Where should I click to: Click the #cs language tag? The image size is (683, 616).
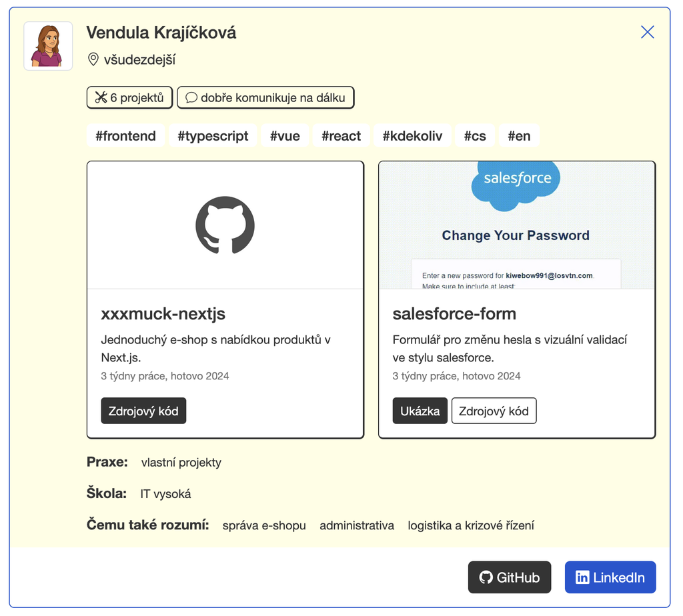475,136
